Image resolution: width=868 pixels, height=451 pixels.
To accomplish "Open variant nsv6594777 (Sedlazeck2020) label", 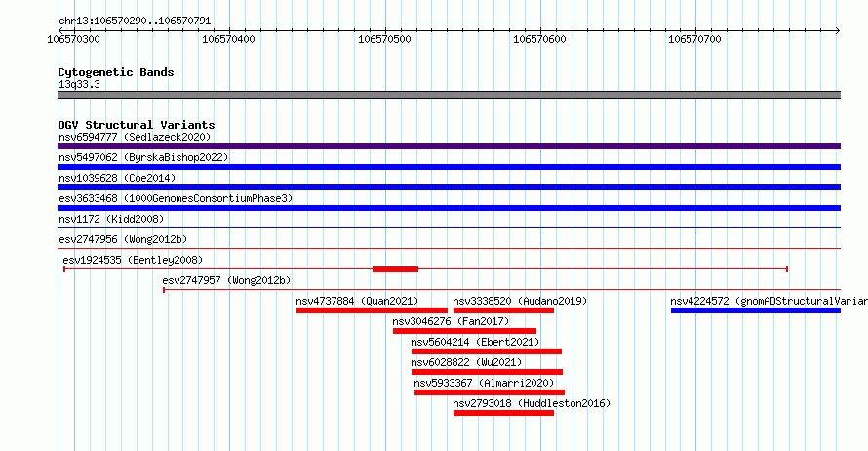I will (x=135, y=137).
